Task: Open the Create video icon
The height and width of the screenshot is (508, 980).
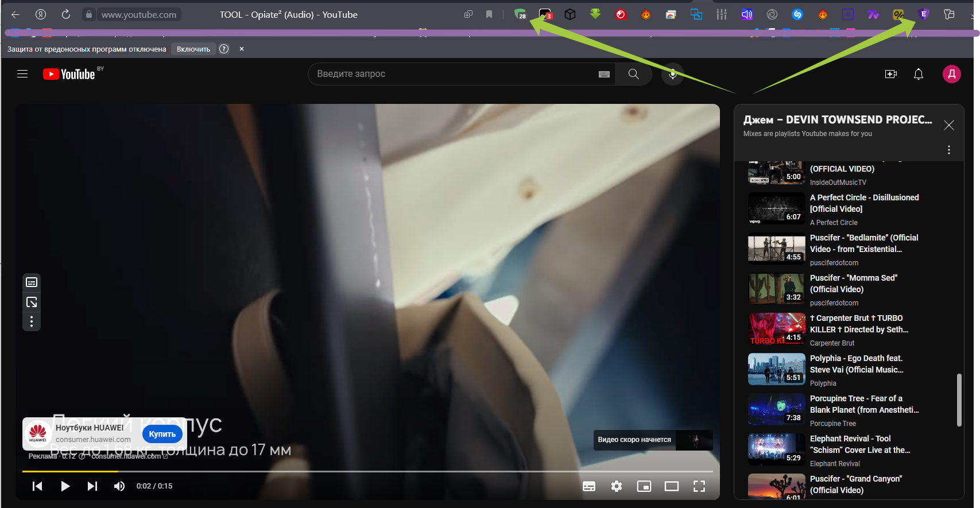Action: (x=890, y=74)
